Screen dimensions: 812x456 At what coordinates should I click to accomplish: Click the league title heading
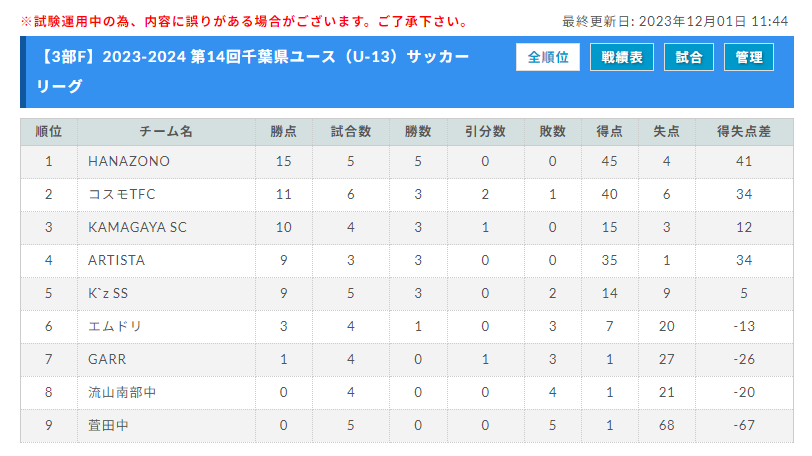tap(253, 71)
